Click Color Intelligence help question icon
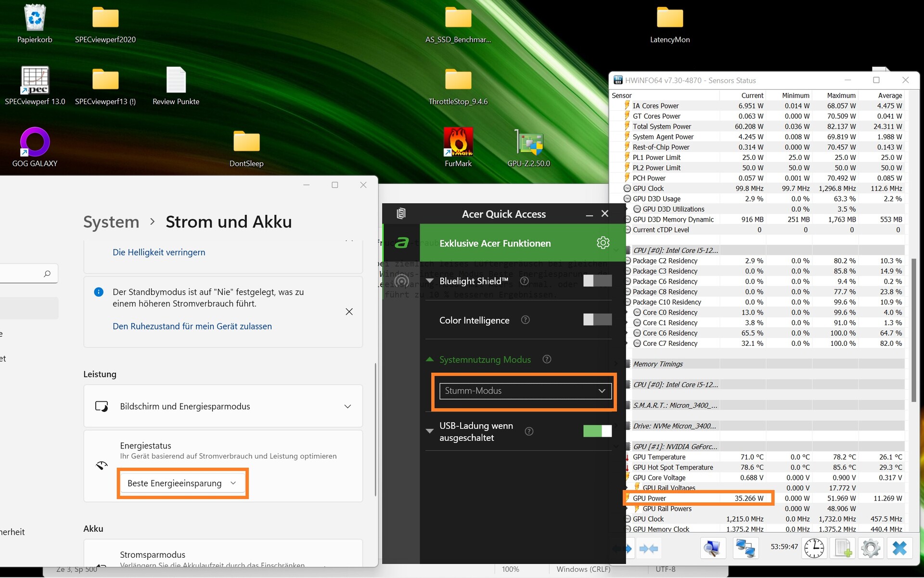Viewport: 924px width, 578px height. pos(526,320)
